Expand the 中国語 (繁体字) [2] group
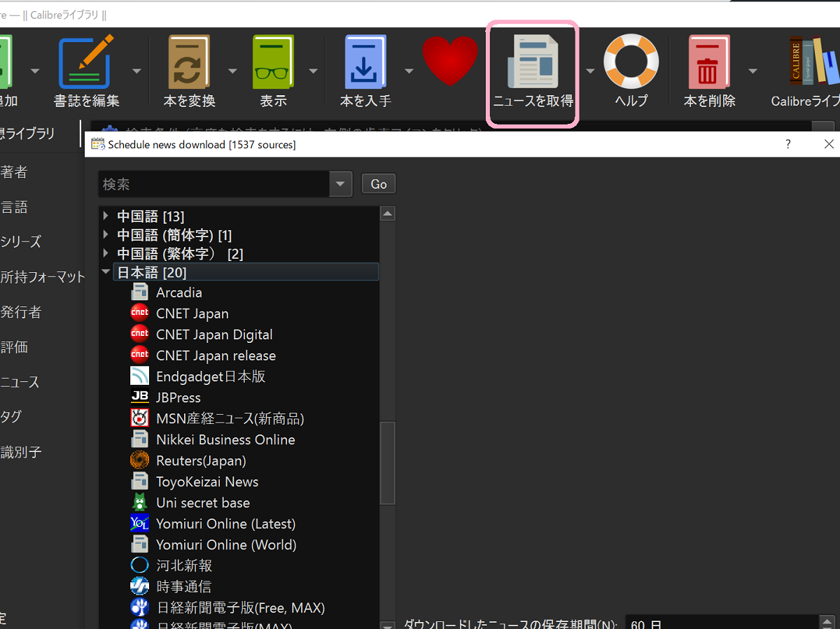The image size is (840, 629). [106, 253]
